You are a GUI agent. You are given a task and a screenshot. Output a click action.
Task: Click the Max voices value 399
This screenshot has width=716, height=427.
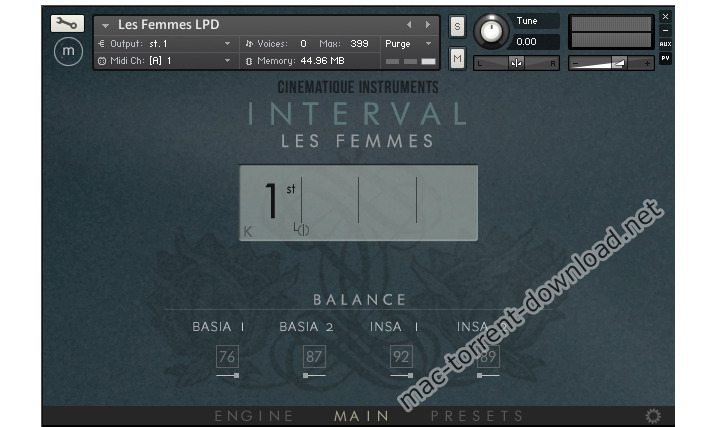point(359,44)
